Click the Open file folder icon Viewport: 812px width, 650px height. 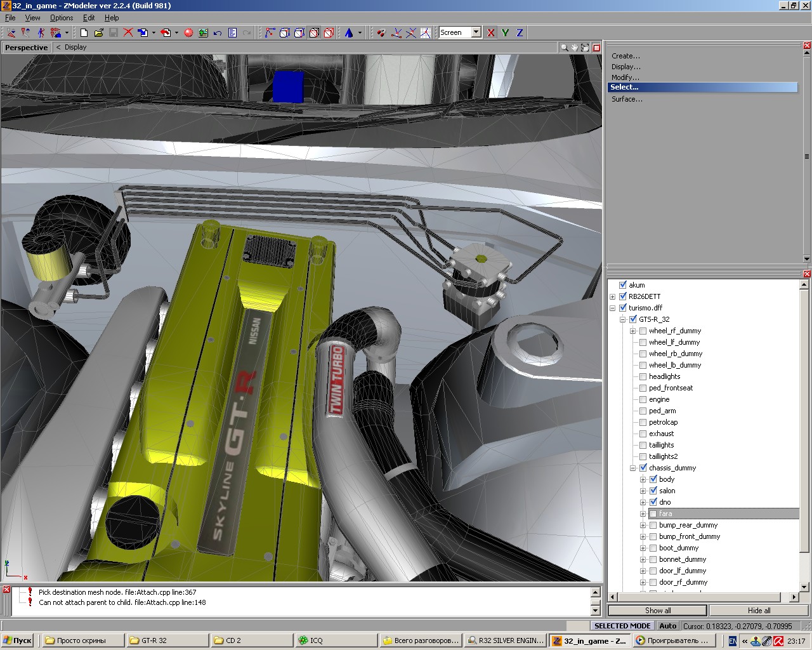point(98,32)
